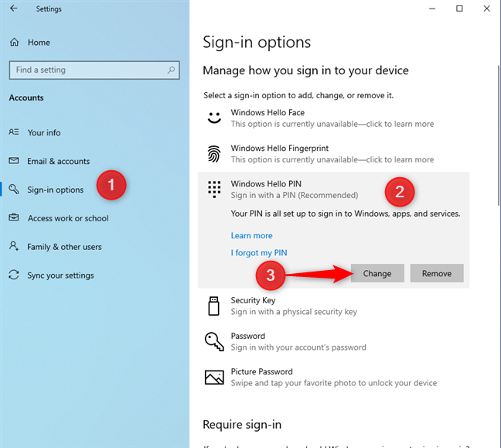This screenshot has width=501, height=448.
Task: Click the Security Key USB icon
Action: click(x=213, y=306)
